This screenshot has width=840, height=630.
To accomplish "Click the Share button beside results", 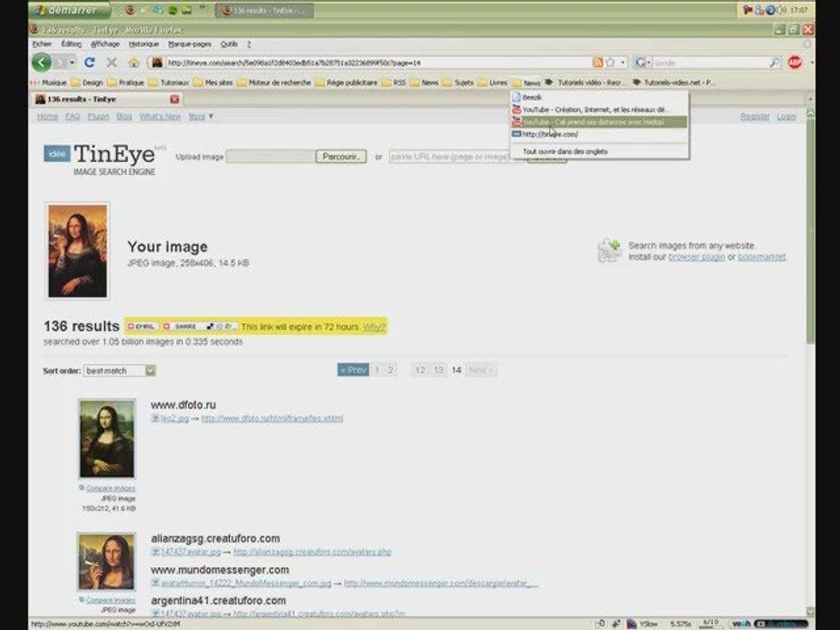I will point(180,326).
